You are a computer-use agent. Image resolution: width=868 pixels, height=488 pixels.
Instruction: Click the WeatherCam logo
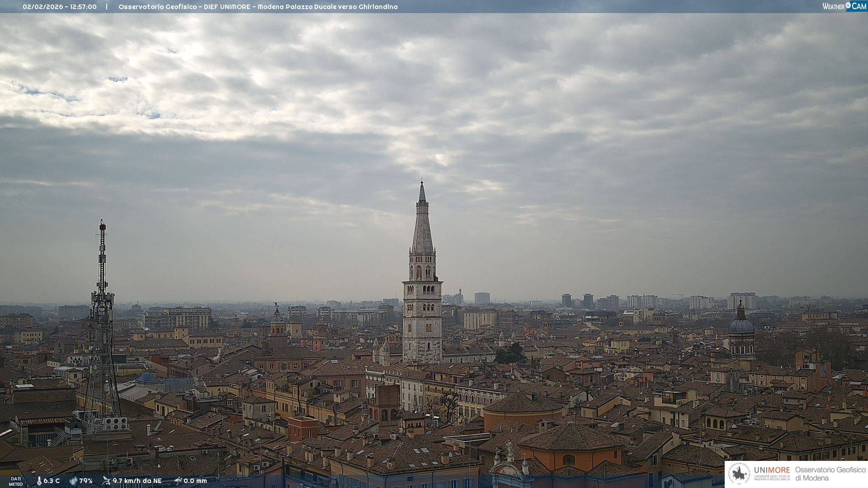(x=844, y=6)
